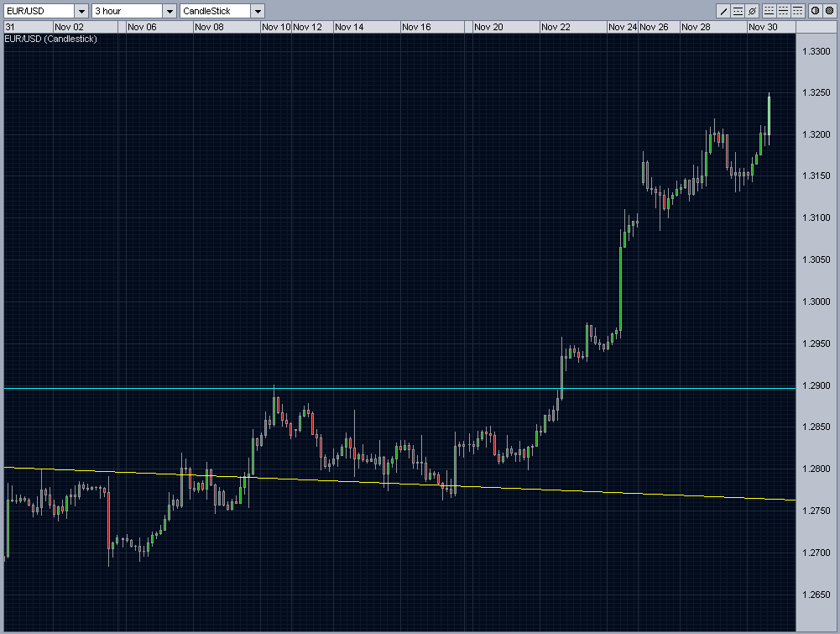
Task: Click the rightmost filled octagon icon
Action: click(828, 11)
